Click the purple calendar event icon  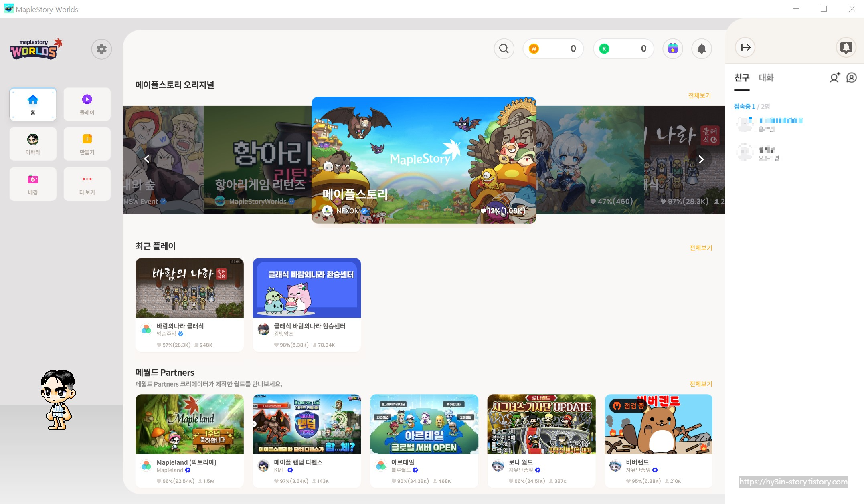[x=672, y=49]
